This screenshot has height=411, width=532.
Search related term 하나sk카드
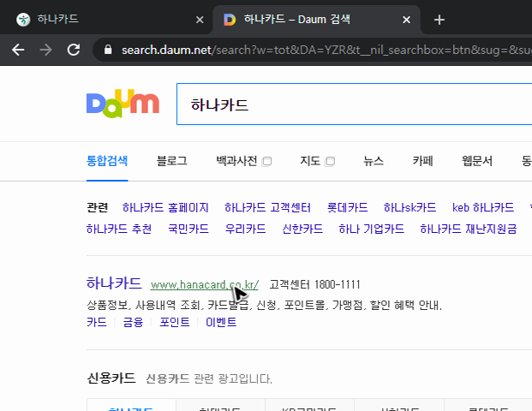[x=409, y=207]
